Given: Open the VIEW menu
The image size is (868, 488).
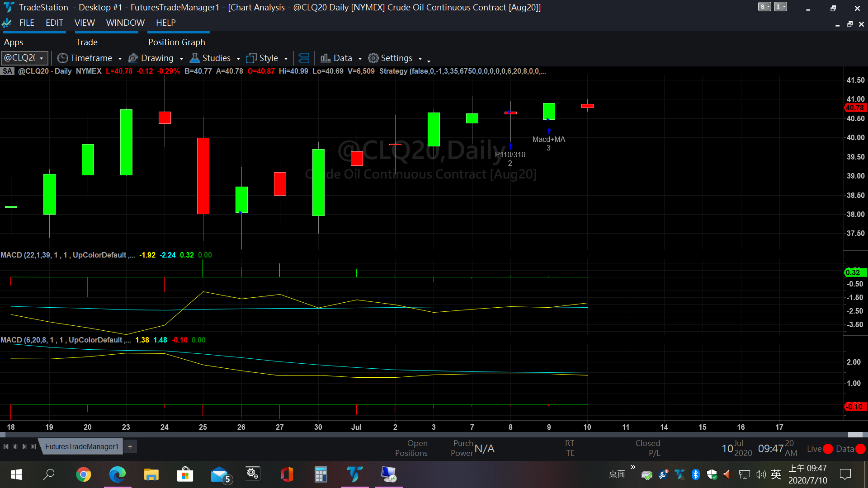Looking at the screenshot, I should click(85, 23).
